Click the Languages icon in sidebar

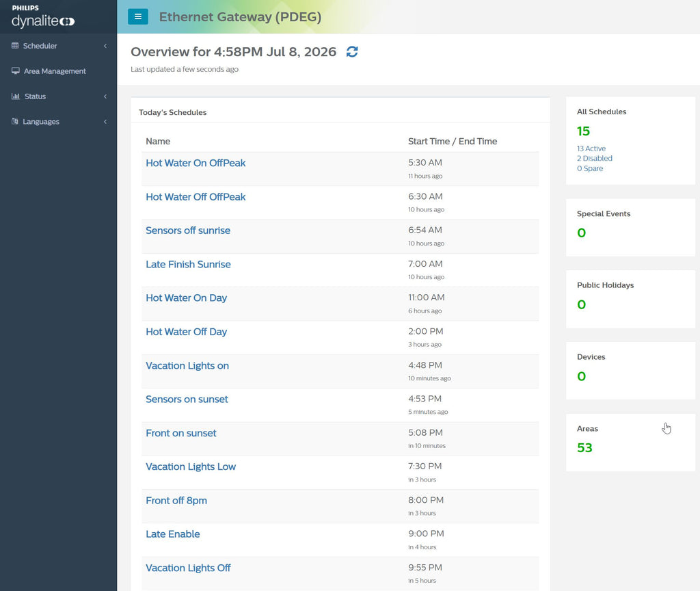pos(15,121)
